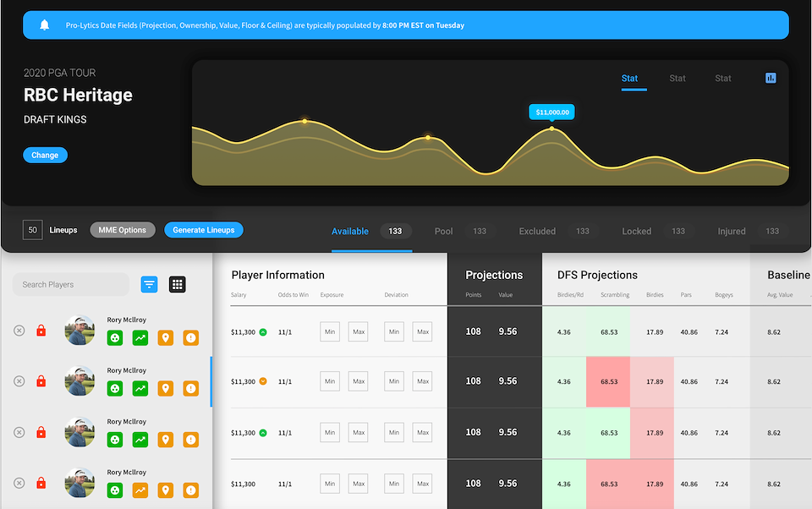Open the bar chart view icon beside the Stat tabs

[x=771, y=78]
